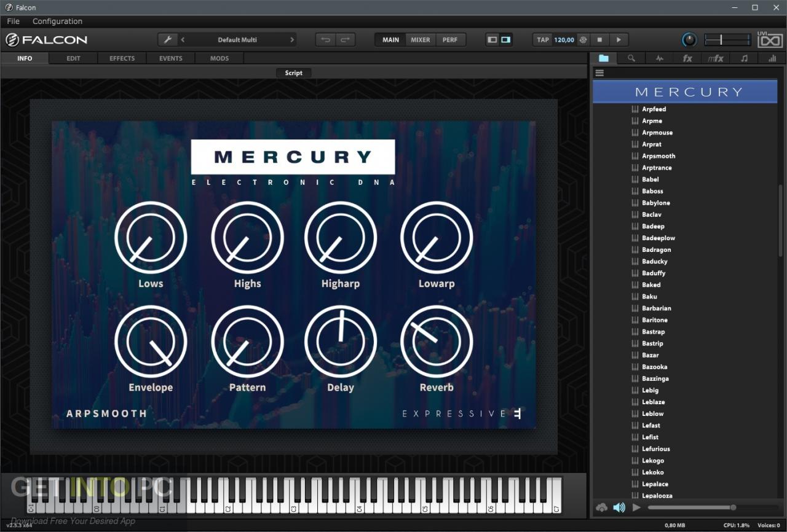Select the Lekoko preset

click(653, 472)
